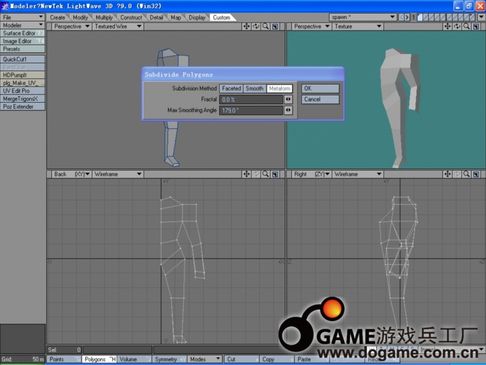Click the plg_Make_UV plugin button
Screen dimensions: 486x365
(23, 83)
